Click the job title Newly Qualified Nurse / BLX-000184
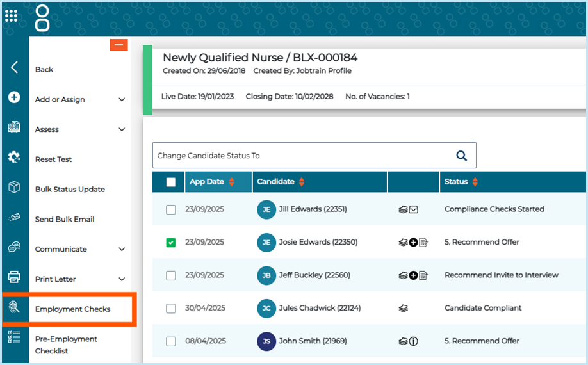Image resolution: width=588 pixels, height=365 pixels. (260, 58)
